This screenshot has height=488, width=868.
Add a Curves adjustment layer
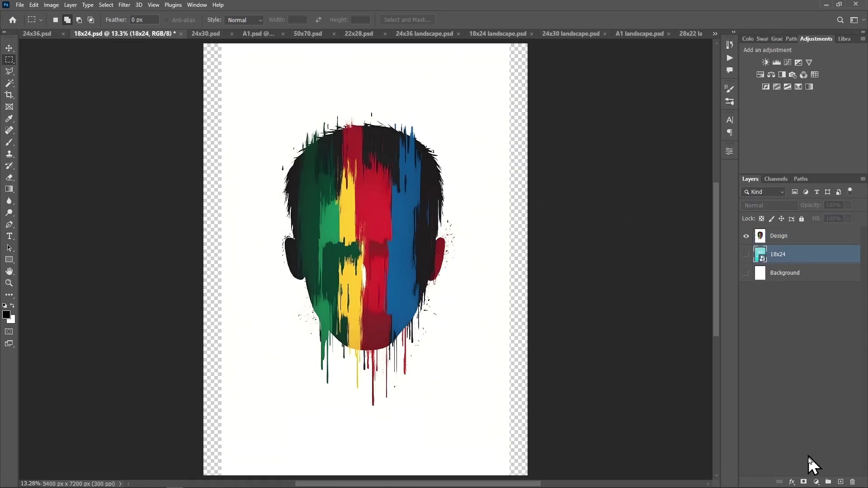(x=788, y=62)
